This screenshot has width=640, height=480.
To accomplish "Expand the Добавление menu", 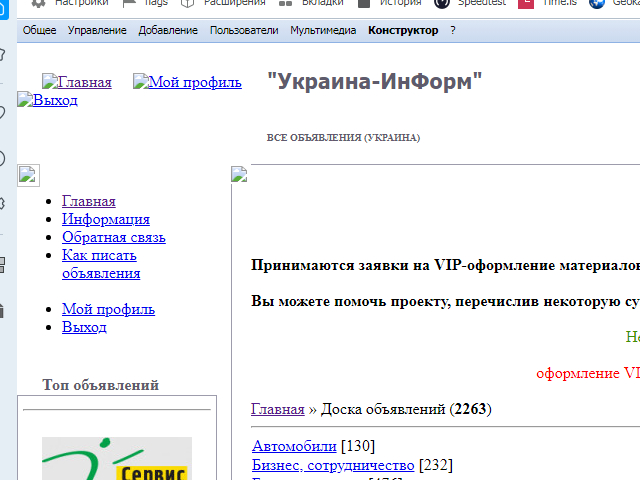I will [168, 31].
